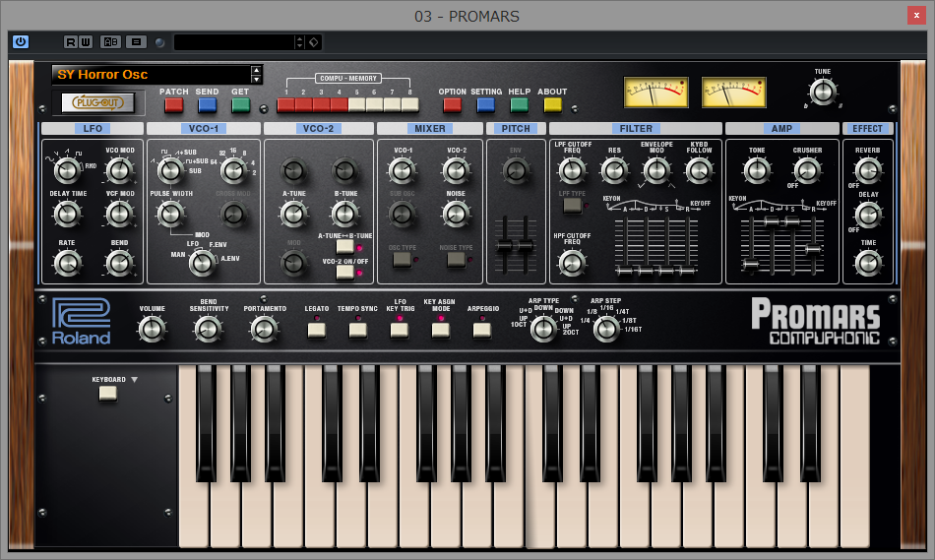
Task: Click the PORTAMENTO knob
Action: pyautogui.click(x=264, y=329)
